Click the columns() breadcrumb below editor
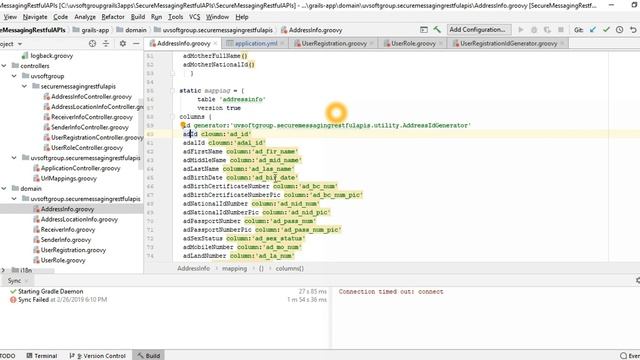This screenshot has width=640, height=360. [x=289, y=269]
